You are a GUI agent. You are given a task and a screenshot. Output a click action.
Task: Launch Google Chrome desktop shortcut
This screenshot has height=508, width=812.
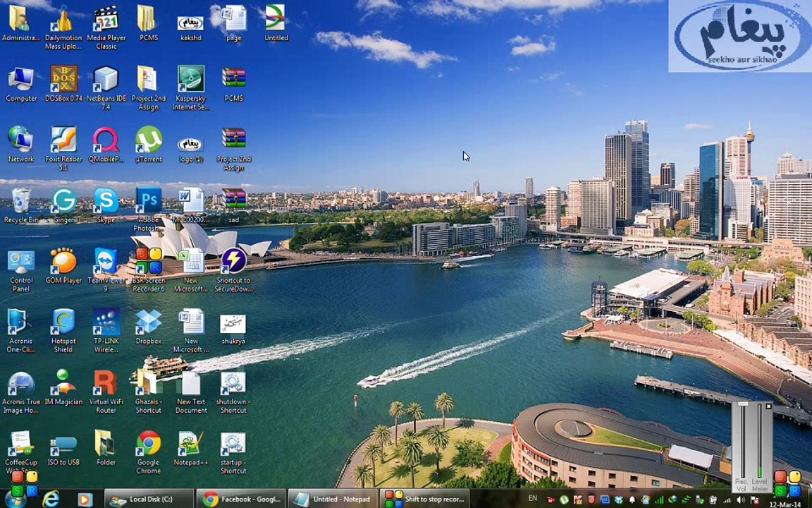tap(149, 452)
